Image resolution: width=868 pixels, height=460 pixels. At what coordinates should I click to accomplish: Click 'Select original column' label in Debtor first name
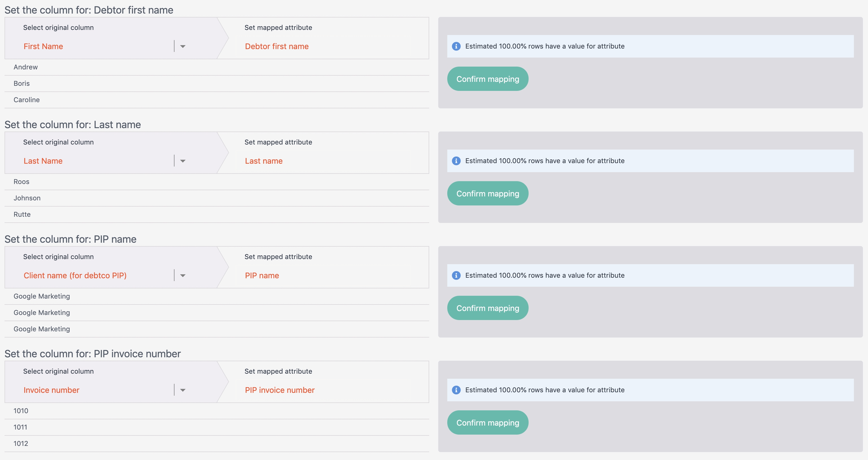pyautogui.click(x=58, y=28)
